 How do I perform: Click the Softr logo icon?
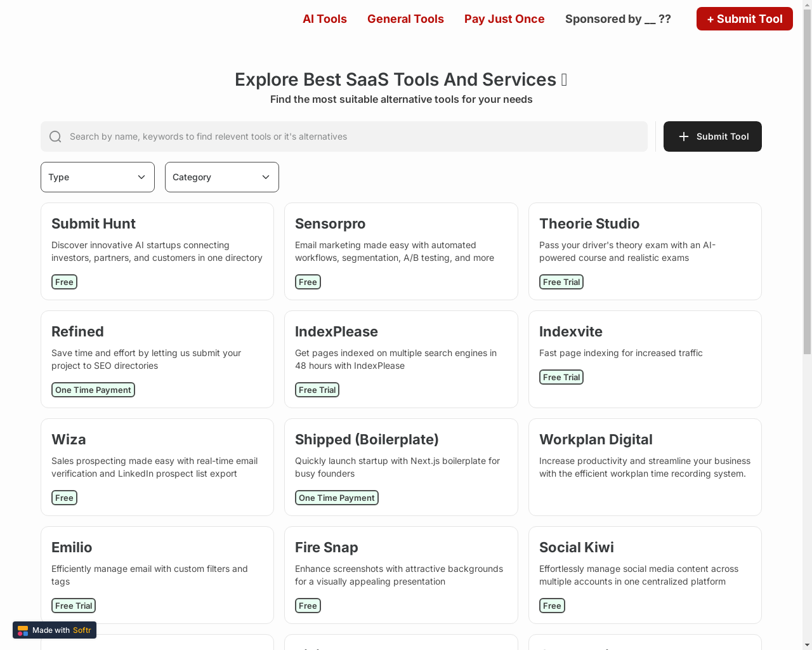[23, 630]
